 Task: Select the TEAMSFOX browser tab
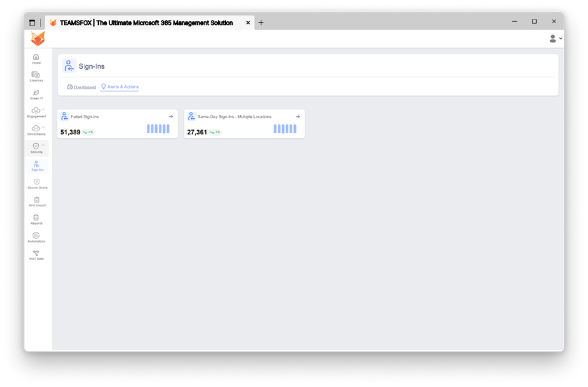click(x=150, y=23)
